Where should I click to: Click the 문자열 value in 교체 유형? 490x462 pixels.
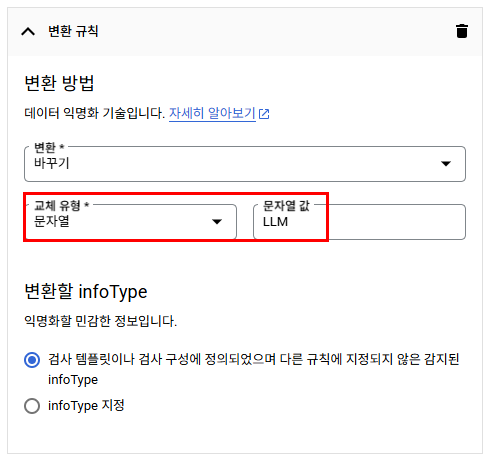pyautogui.click(x=52, y=221)
